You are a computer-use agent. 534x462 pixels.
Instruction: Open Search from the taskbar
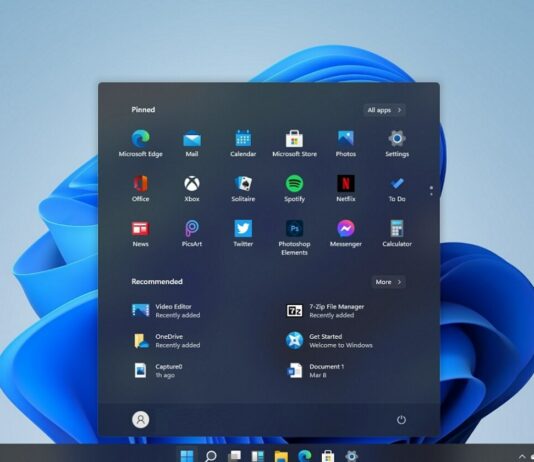coord(210,456)
